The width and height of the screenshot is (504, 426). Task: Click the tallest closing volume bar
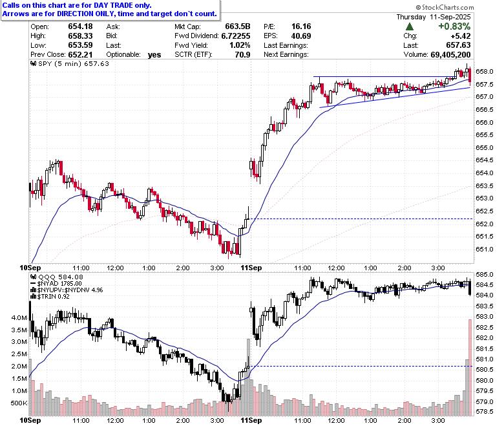470,367
